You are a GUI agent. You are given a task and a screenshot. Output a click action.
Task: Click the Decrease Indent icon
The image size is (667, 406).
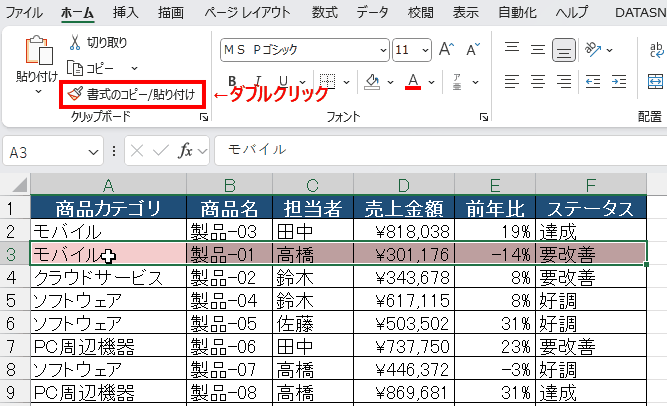[x=593, y=81]
